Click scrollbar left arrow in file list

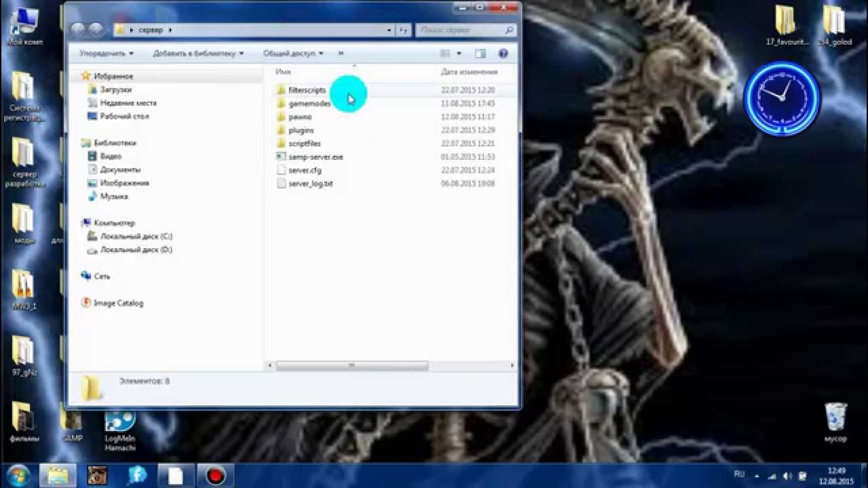(x=271, y=365)
